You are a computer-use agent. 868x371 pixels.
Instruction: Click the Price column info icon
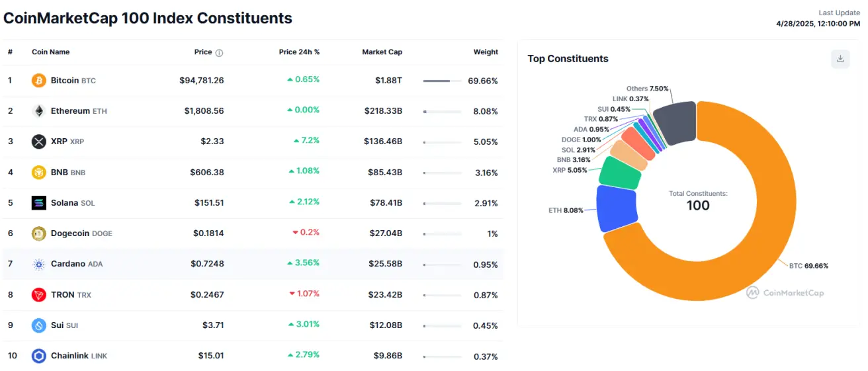[220, 52]
